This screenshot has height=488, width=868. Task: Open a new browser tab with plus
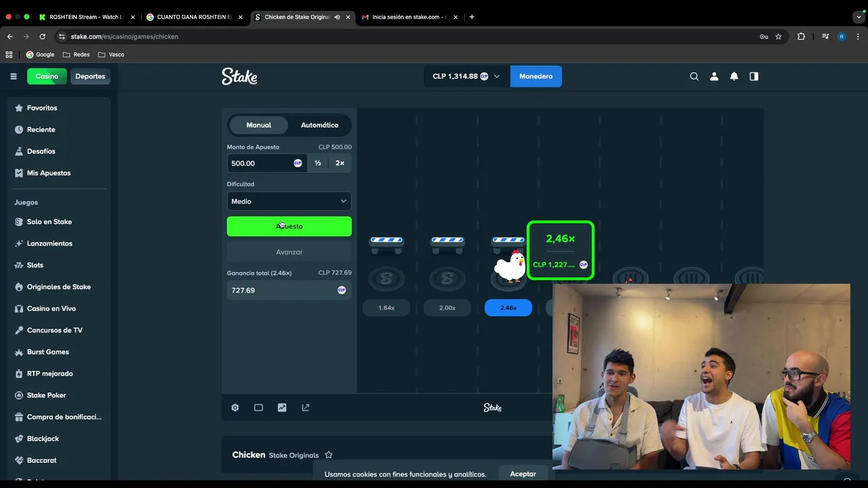(x=472, y=17)
